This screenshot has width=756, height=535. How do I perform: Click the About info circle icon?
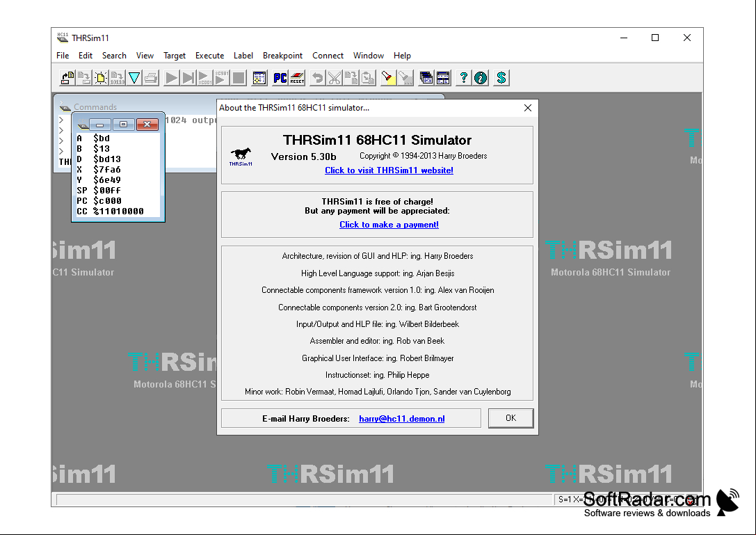tap(481, 78)
